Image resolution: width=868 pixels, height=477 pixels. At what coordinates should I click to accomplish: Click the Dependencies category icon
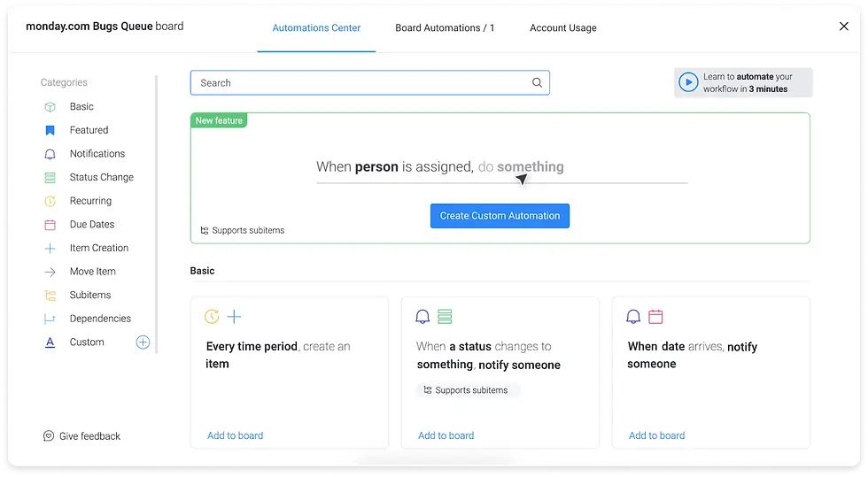50,319
